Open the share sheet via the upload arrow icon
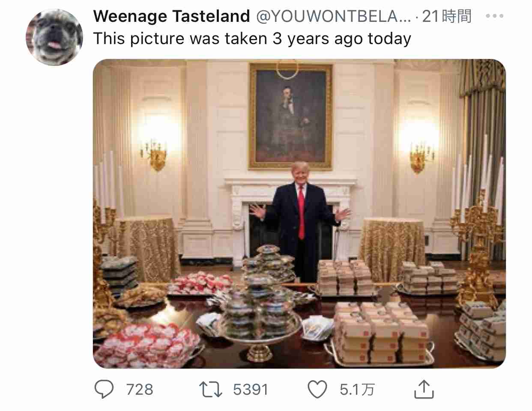 (x=424, y=389)
